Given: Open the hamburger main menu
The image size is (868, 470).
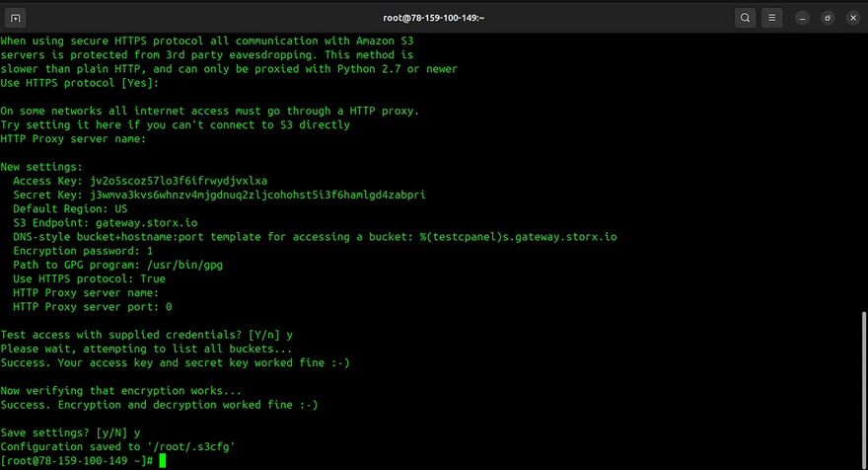Looking at the screenshot, I should tap(772, 17).
